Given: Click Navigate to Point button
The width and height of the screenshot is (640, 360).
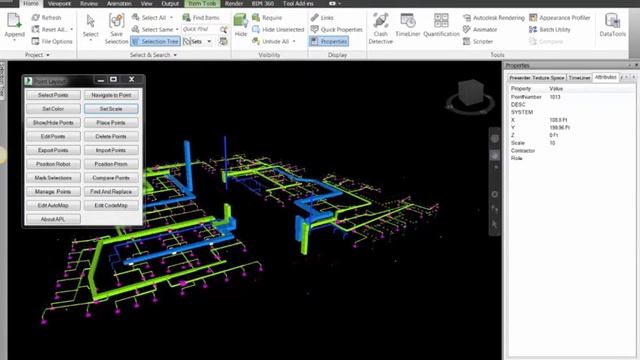Looking at the screenshot, I should [x=111, y=95].
